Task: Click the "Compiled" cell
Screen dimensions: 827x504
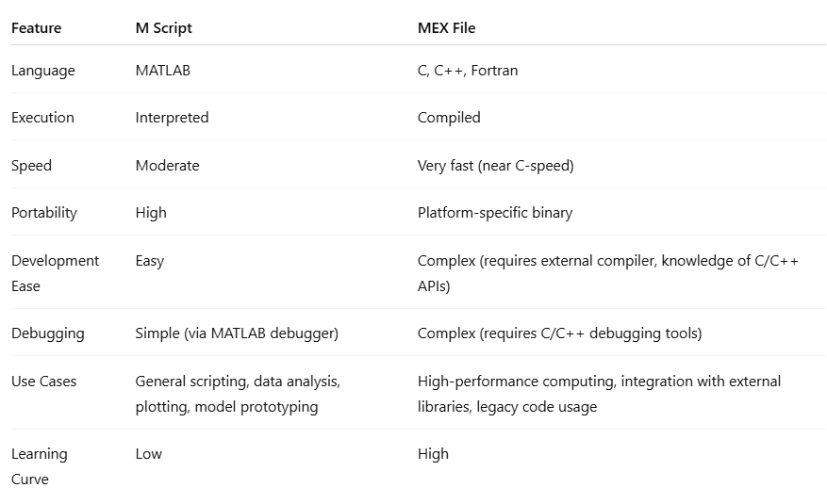Action: tap(449, 118)
